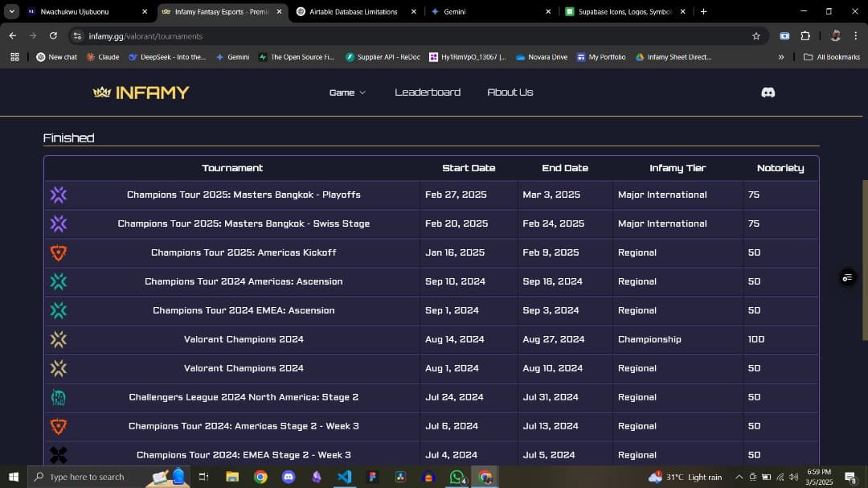This screenshot has width=868, height=488.
Task: Open the Leaderboard page
Action: [428, 92]
